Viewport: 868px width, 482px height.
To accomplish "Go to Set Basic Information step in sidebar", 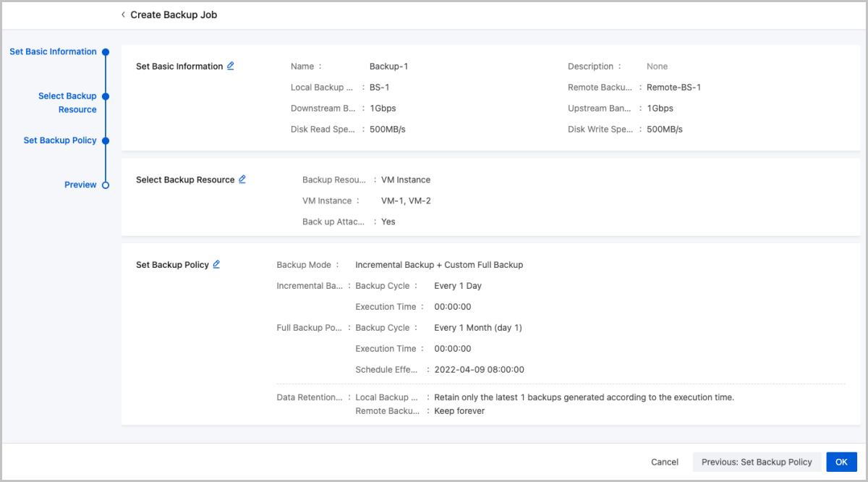I will (x=53, y=52).
